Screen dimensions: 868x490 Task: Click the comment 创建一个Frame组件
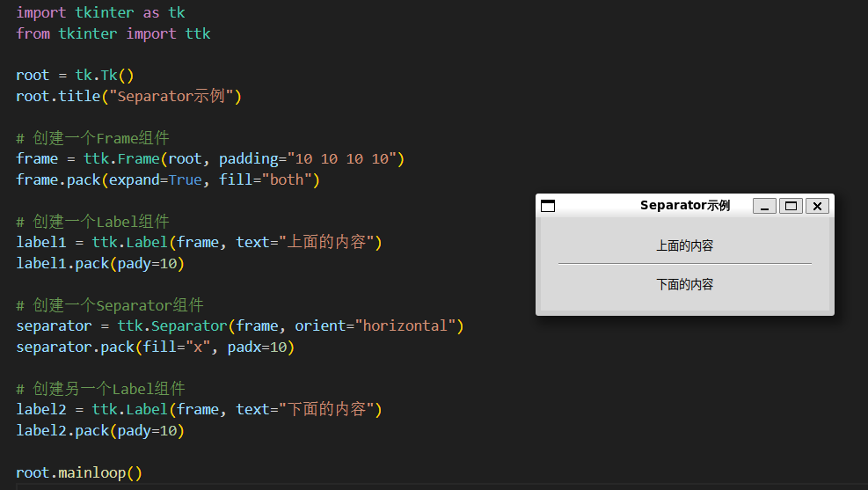pos(92,138)
